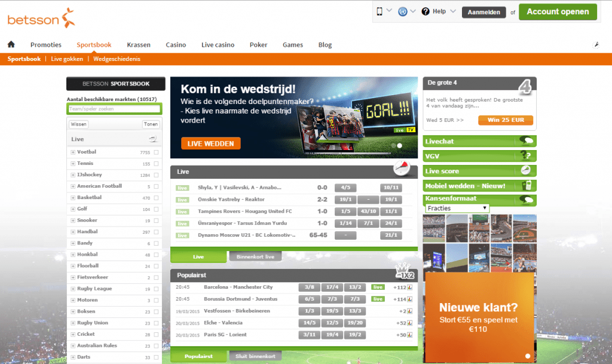Open stats icon for Paris SG - Lorient
The image size is (612, 364).
click(410, 335)
